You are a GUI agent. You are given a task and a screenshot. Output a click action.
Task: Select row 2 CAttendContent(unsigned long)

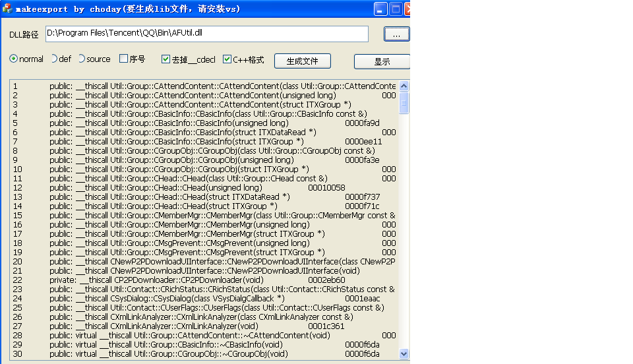[204, 95]
